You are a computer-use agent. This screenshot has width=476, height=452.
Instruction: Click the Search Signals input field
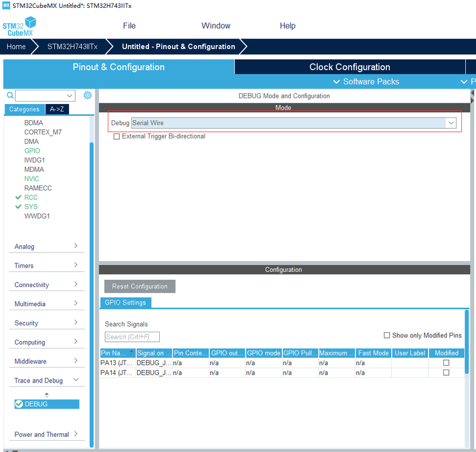tap(132, 337)
